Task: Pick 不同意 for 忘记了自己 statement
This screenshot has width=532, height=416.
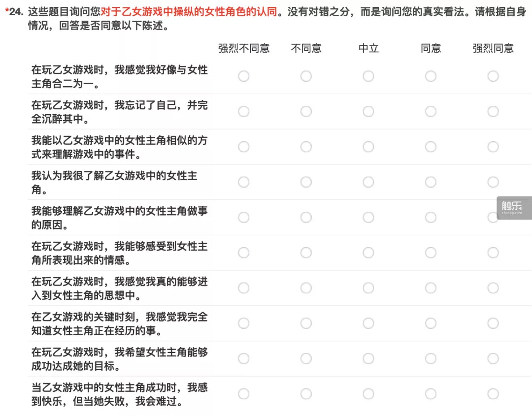Action: (x=306, y=112)
